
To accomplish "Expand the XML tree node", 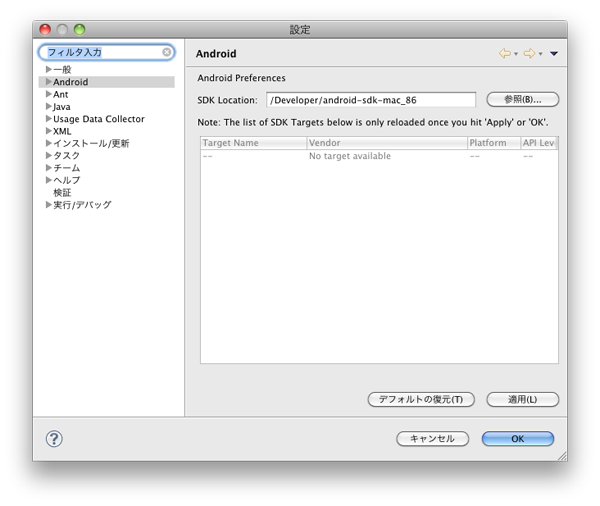I will click(x=49, y=131).
